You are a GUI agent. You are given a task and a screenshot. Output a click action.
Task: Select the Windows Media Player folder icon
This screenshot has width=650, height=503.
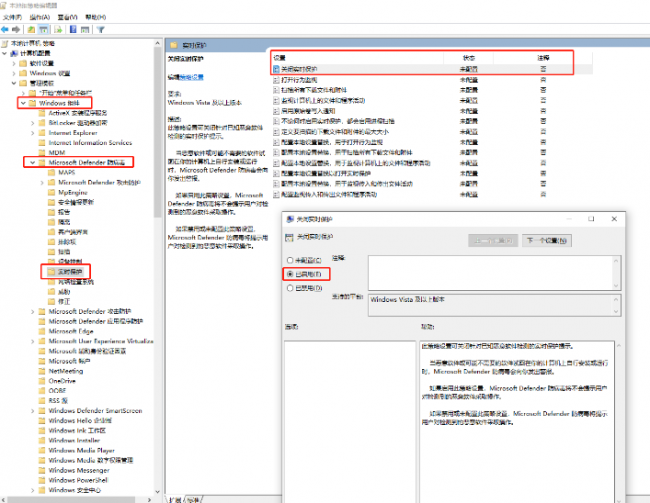coord(42,450)
